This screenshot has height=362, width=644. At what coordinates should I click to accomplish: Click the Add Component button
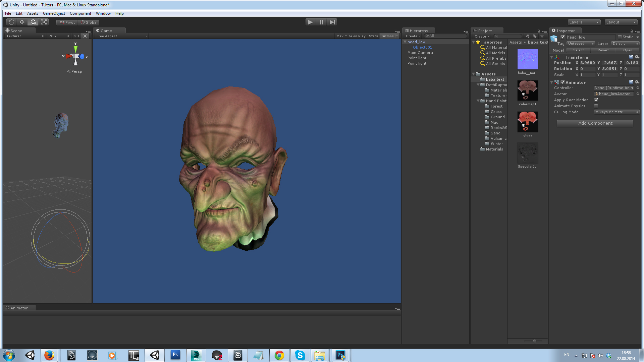click(x=595, y=123)
